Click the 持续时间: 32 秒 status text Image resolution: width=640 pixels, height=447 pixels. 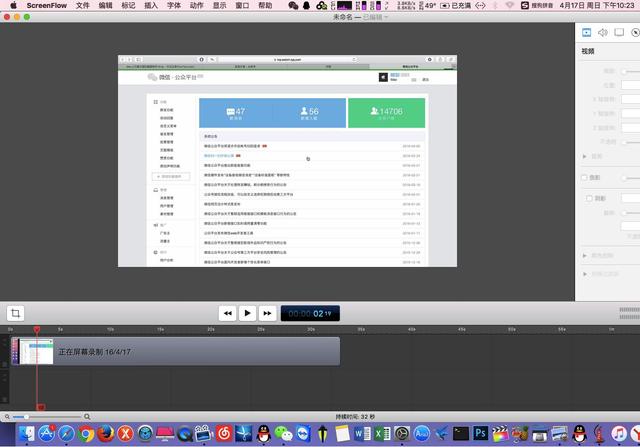coord(355,417)
